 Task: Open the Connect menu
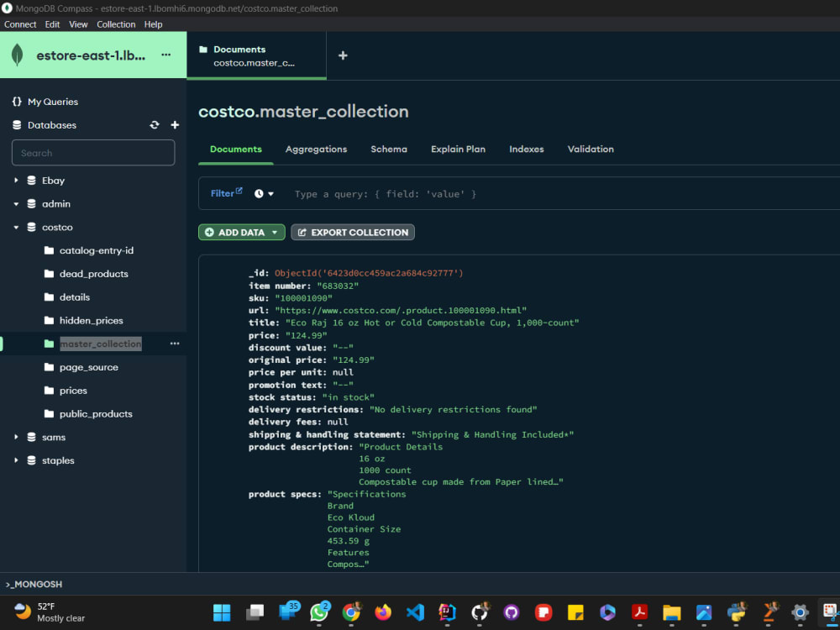20,24
